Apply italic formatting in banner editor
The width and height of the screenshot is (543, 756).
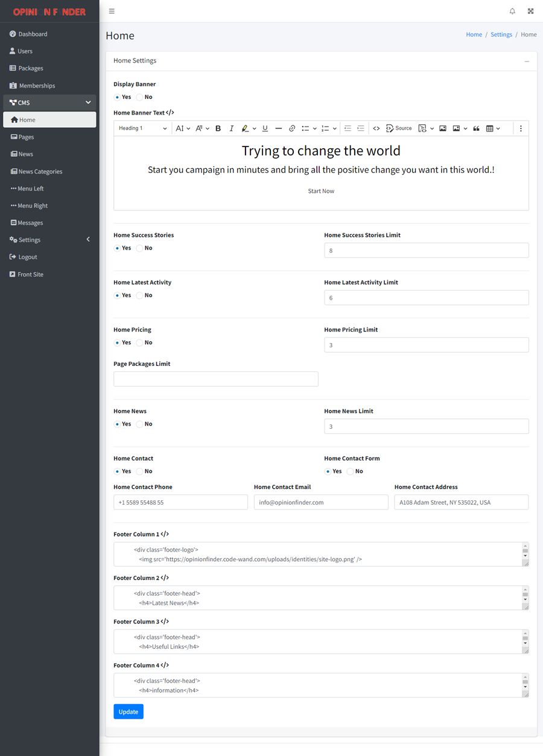click(231, 128)
